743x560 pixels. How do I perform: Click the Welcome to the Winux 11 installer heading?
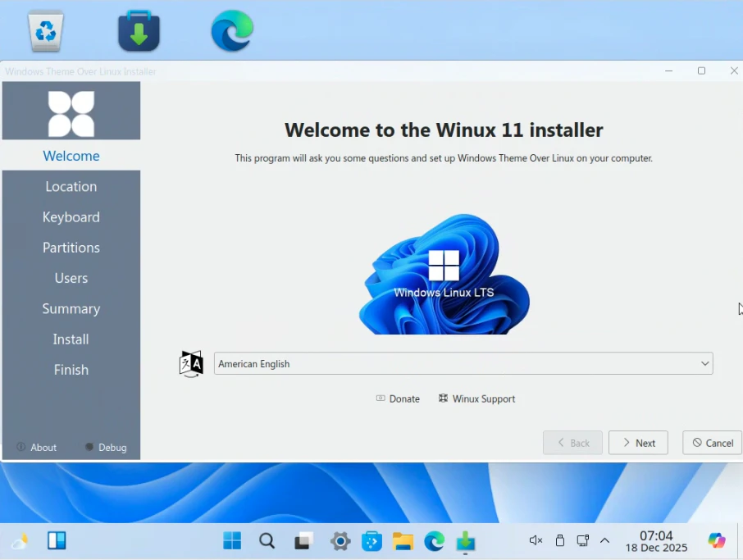[444, 130]
